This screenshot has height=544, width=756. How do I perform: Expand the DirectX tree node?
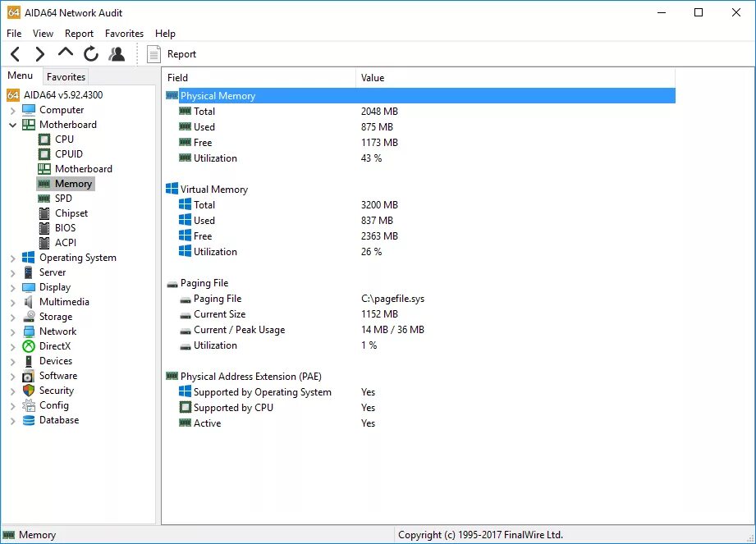coord(13,347)
